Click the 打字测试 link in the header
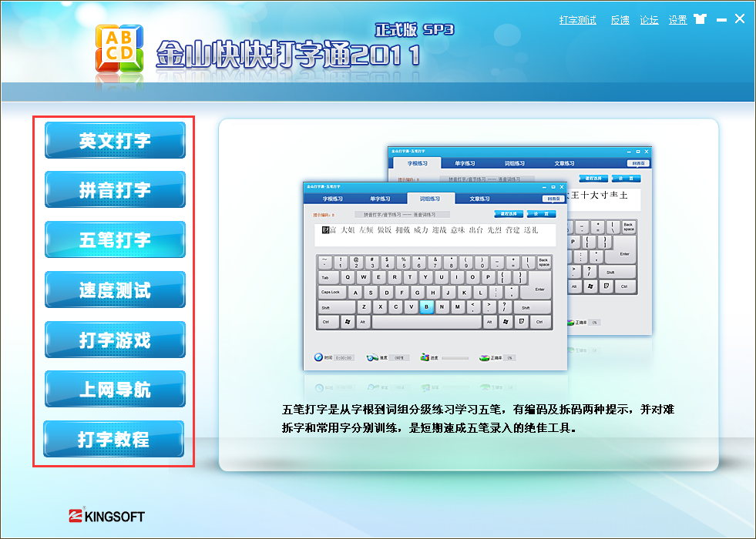 [578, 20]
